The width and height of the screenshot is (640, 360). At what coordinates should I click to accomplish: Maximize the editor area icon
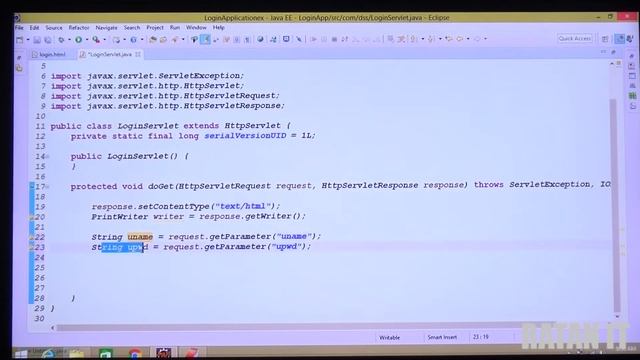[613, 52]
